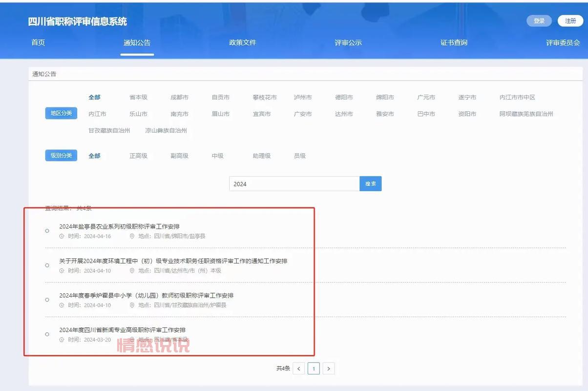Click the clock icon beside the first result
Image resolution: width=588 pixels, height=391 pixels.
(x=61, y=236)
